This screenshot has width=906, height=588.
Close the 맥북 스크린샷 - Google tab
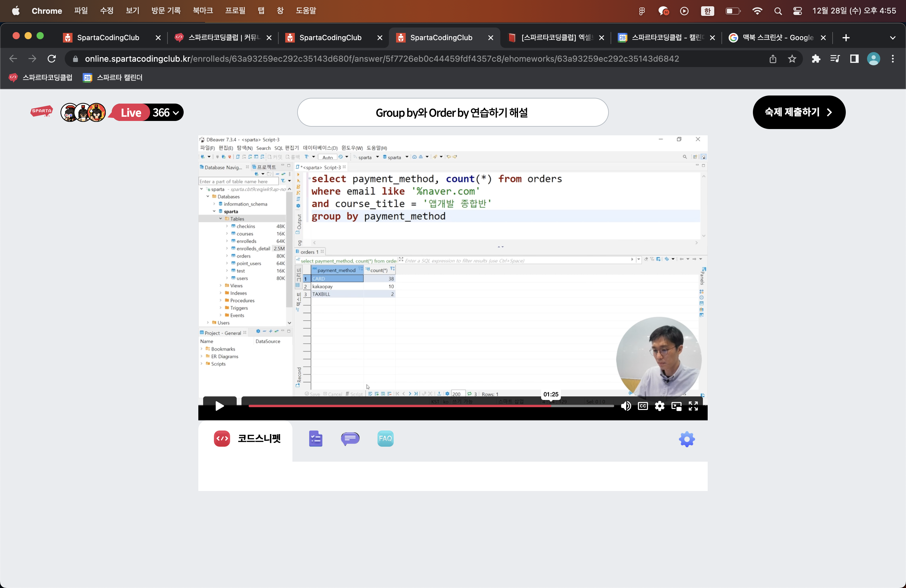(823, 38)
